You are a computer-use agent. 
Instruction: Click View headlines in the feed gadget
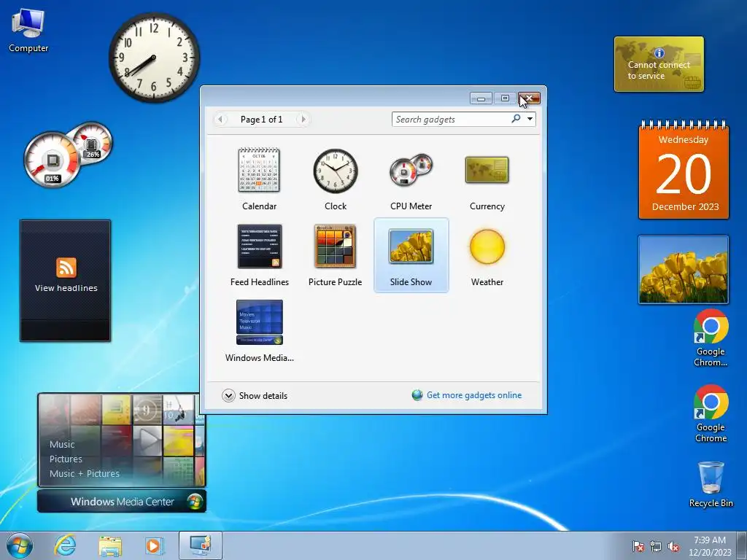click(66, 288)
